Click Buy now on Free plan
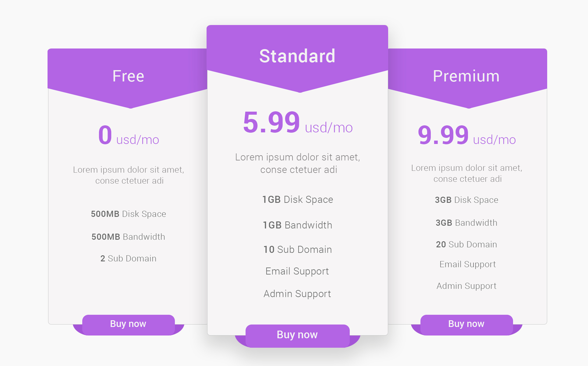This screenshot has height=366, width=588. pos(128,325)
